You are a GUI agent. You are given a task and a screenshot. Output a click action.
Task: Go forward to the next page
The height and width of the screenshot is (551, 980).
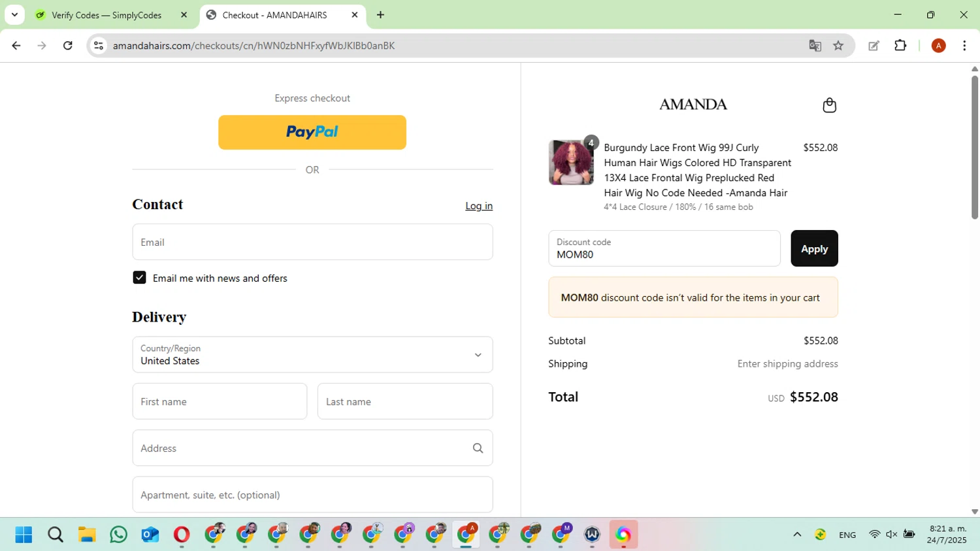pyautogui.click(x=42, y=46)
